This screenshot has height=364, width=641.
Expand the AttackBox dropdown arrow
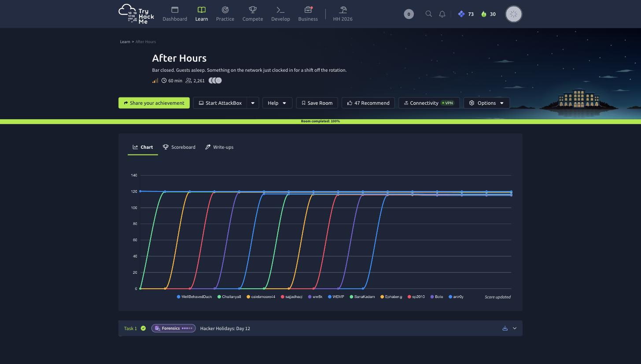pyautogui.click(x=253, y=103)
